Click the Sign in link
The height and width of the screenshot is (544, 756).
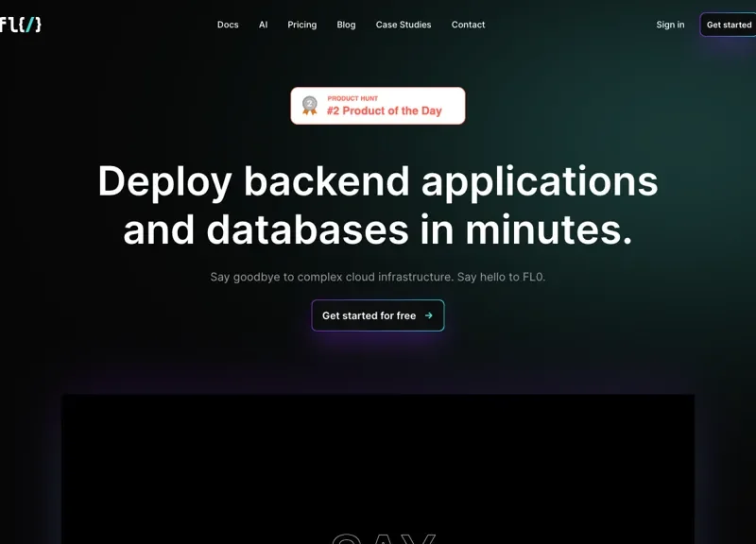(670, 25)
